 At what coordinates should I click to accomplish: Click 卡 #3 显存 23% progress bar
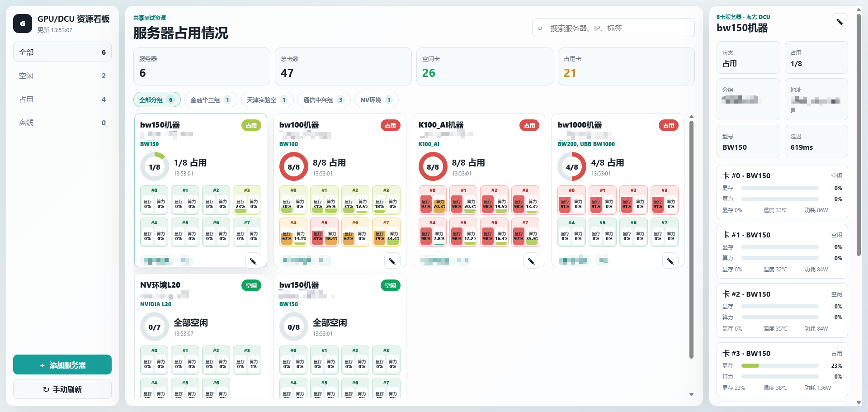coord(780,365)
